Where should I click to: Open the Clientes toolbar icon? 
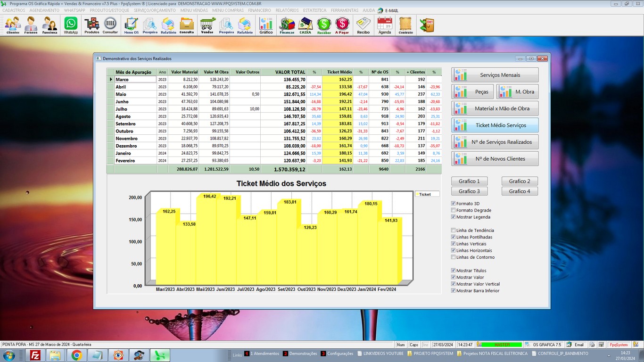(13, 25)
